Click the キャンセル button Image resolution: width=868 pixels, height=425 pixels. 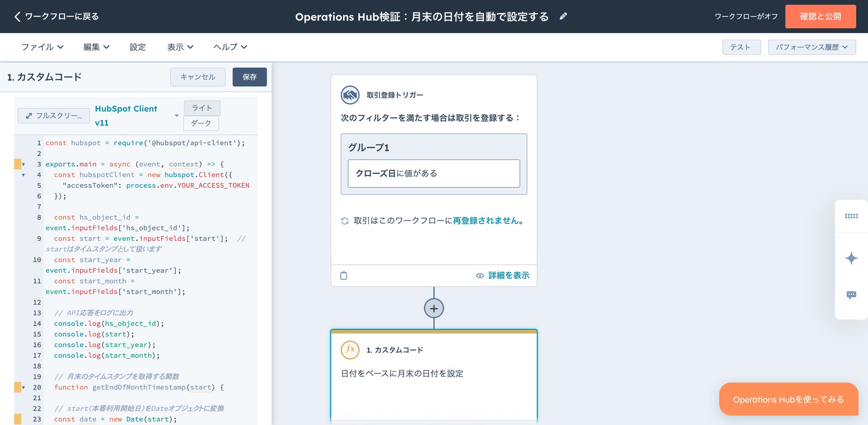tap(198, 77)
